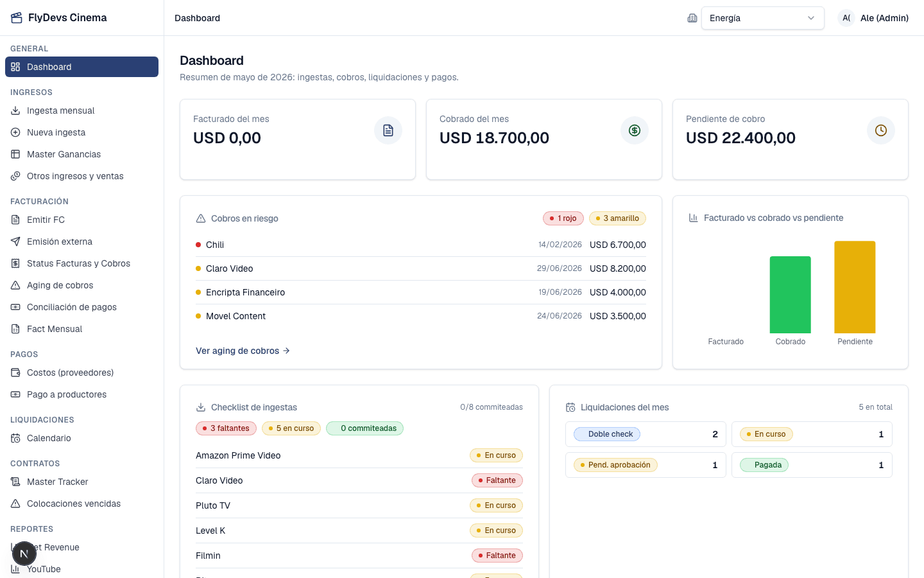Click the 1 rojo risk badge
This screenshot has width=924, height=578.
click(563, 218)
